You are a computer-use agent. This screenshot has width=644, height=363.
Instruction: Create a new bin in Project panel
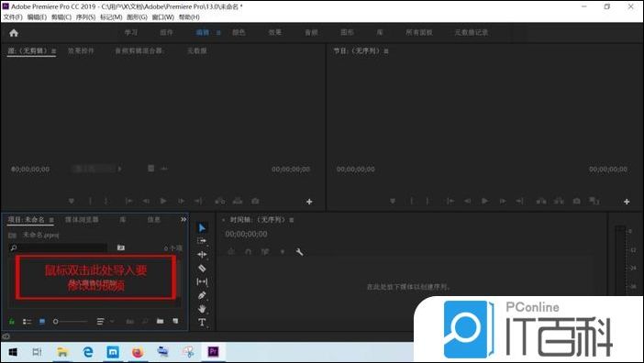[161, 321]
